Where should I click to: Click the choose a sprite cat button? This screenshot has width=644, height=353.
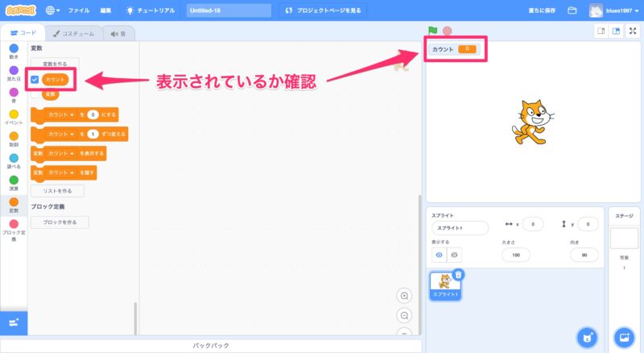point(588,337)
